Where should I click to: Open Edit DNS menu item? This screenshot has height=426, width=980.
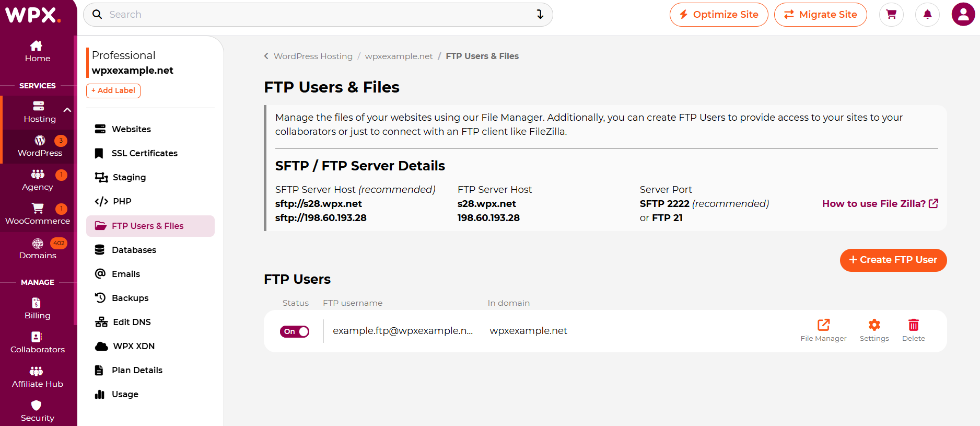click(x=150, y=322)
